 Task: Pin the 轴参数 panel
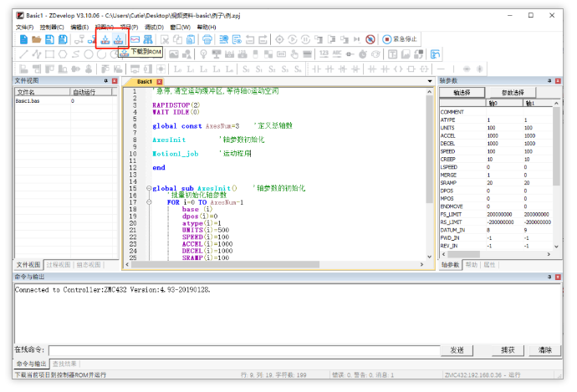pyautogui.click(x=549, y=81)
